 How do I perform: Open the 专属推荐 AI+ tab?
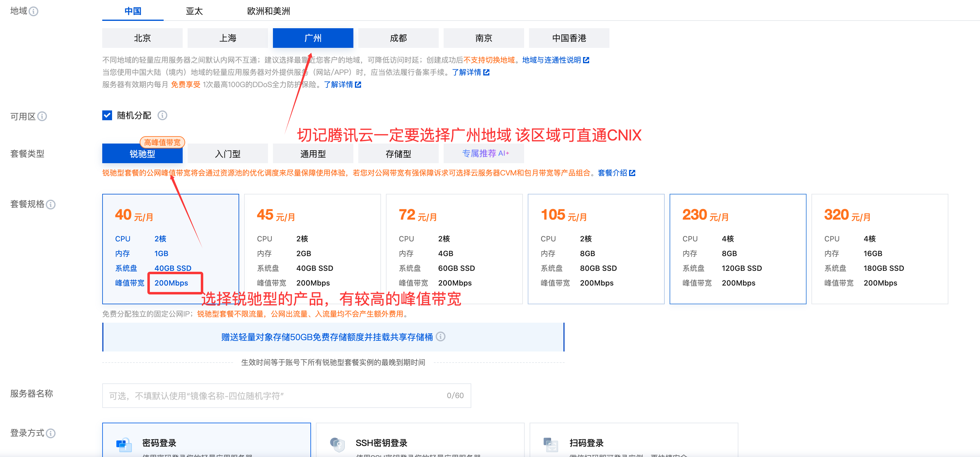(484, 153)
